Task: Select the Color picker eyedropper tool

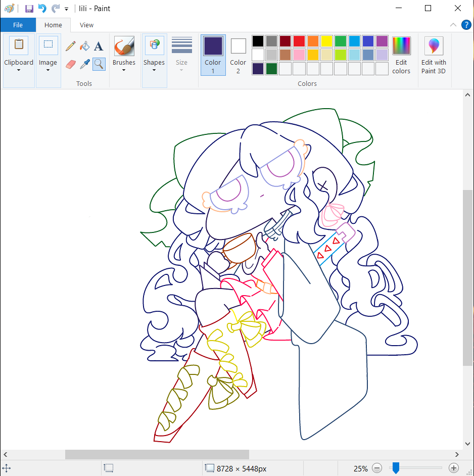Action: coord(85,64)
